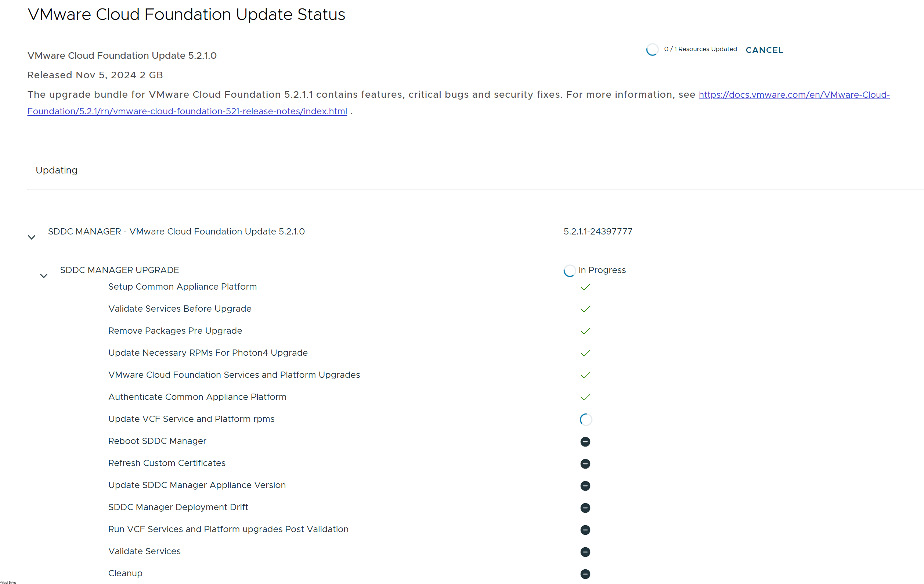
Task: Select 'Validate Services Before Upgrade' step
Action: (x=180, y=309)
